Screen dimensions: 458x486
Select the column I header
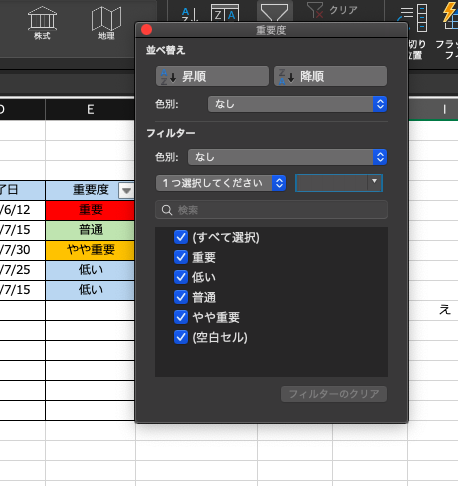tap(433, 109)
